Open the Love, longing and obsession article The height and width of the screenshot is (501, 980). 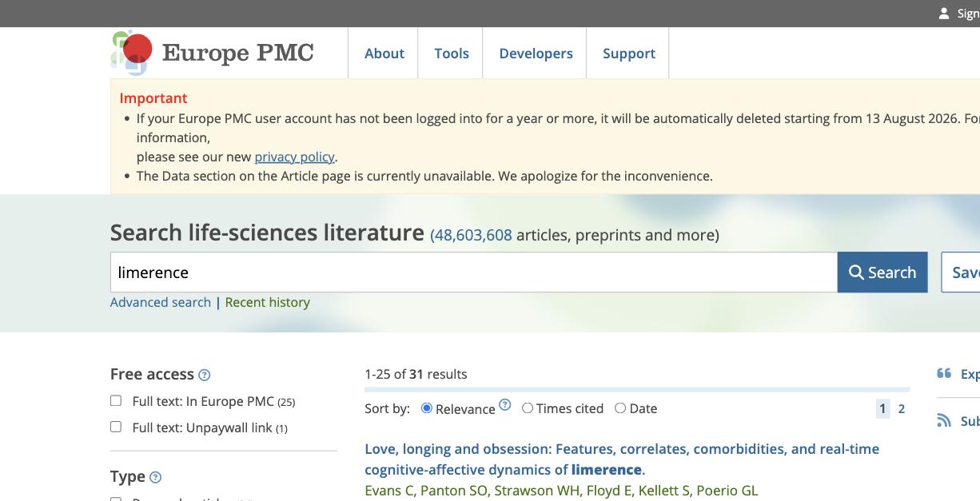pos(622,459)
